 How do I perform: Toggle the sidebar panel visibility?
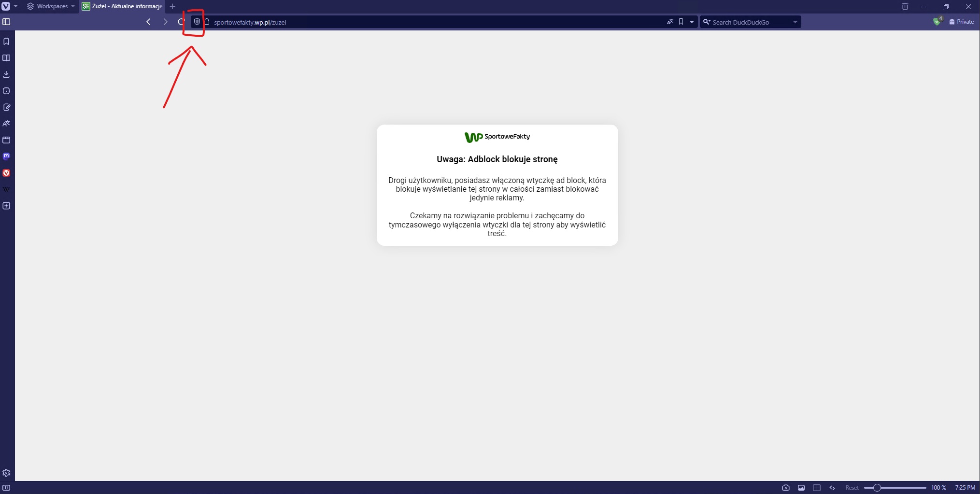(6, 22)
